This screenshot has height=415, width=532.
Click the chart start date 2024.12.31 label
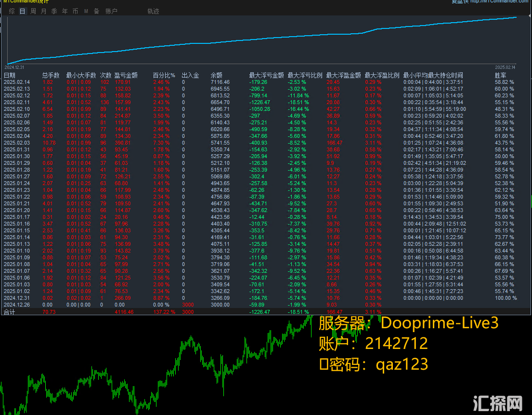pos(14,67)
